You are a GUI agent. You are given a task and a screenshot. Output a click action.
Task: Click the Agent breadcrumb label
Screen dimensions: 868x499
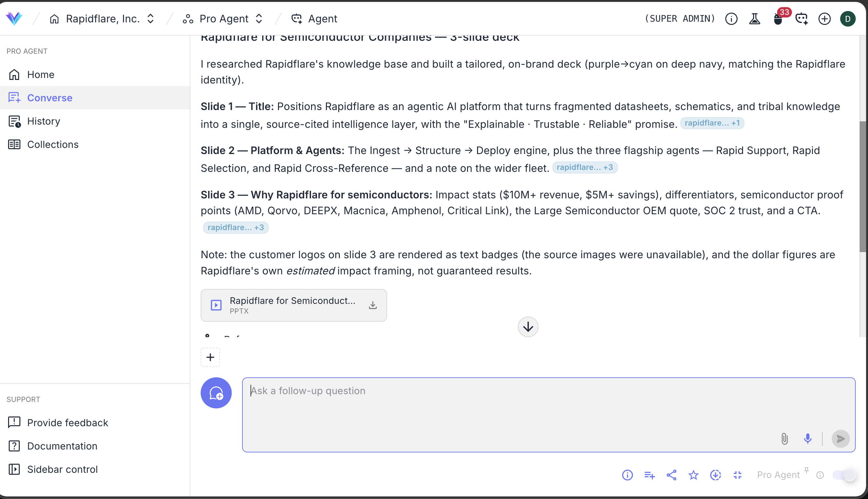coord(322,18)
